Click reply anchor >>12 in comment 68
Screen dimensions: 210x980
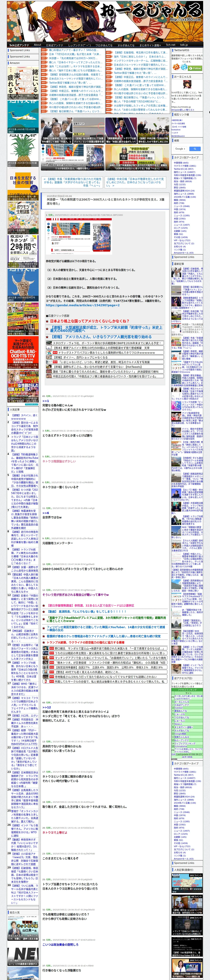(46, 707)
